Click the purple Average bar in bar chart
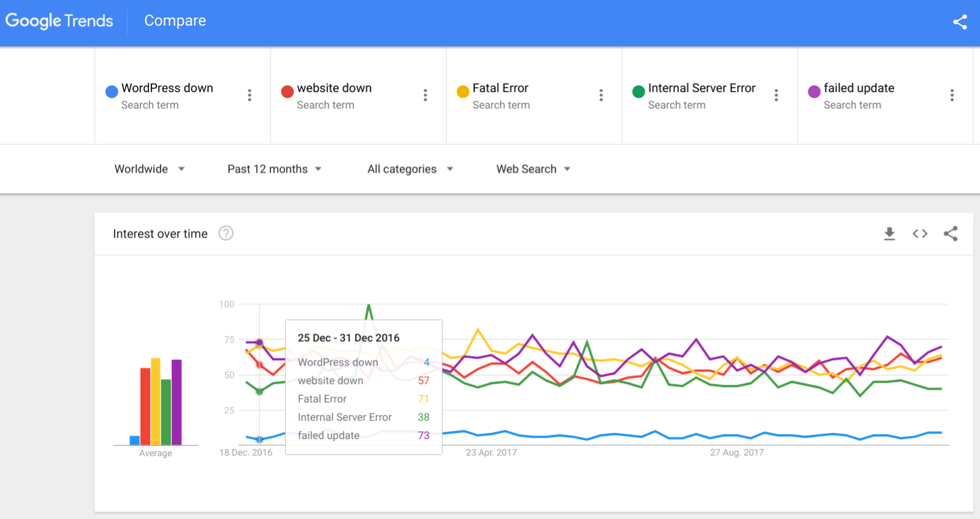This screenshot has height=519, width=980. pyautogui.click(x=176, y=402)
